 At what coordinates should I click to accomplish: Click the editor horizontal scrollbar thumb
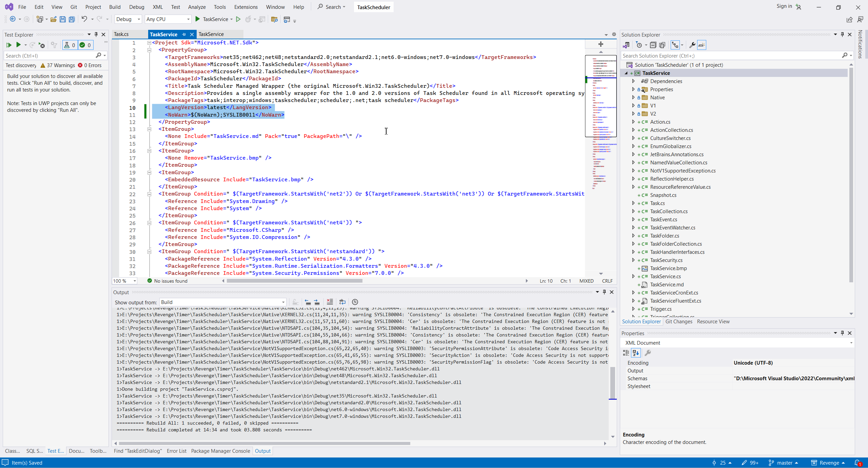point(294,281)
